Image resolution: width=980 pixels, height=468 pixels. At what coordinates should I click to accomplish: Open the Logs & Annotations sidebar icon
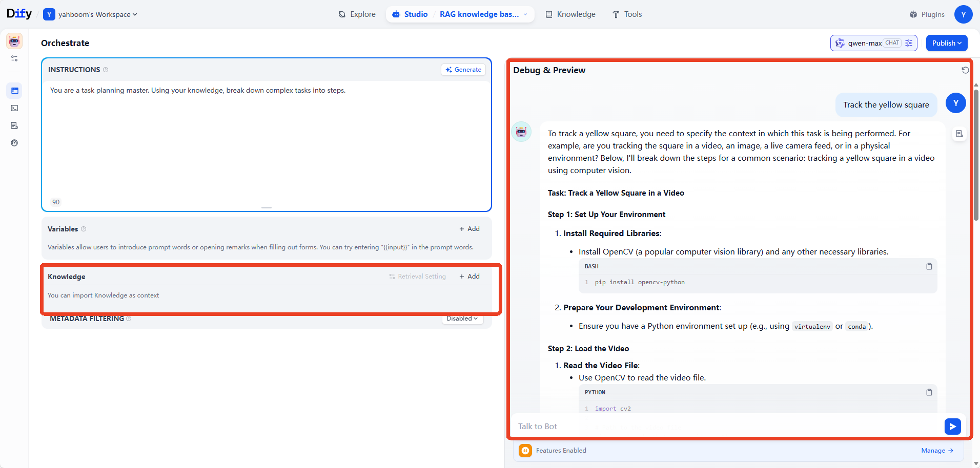[x=14, y=125]
